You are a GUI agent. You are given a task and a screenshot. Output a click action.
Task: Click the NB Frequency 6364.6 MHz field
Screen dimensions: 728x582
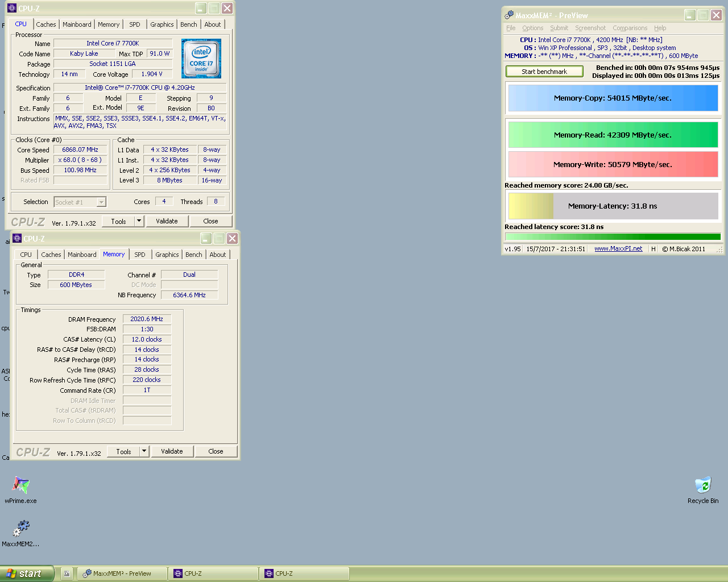pos(189,295)
